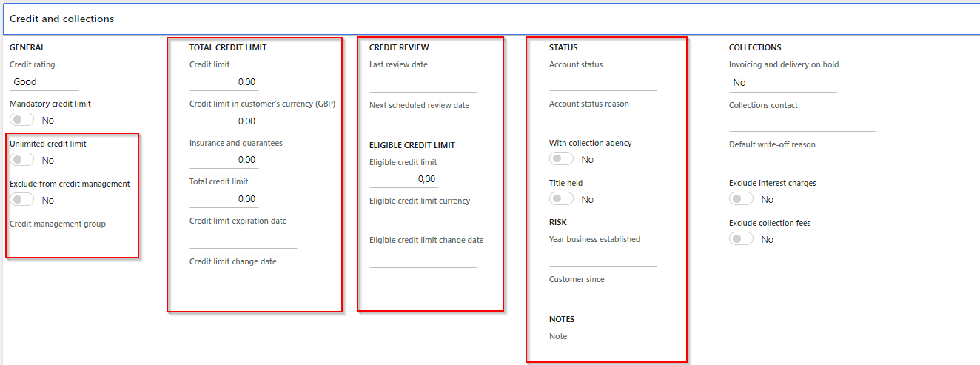Open the Credit rating dropdown showing Good

tap(44, 82)
